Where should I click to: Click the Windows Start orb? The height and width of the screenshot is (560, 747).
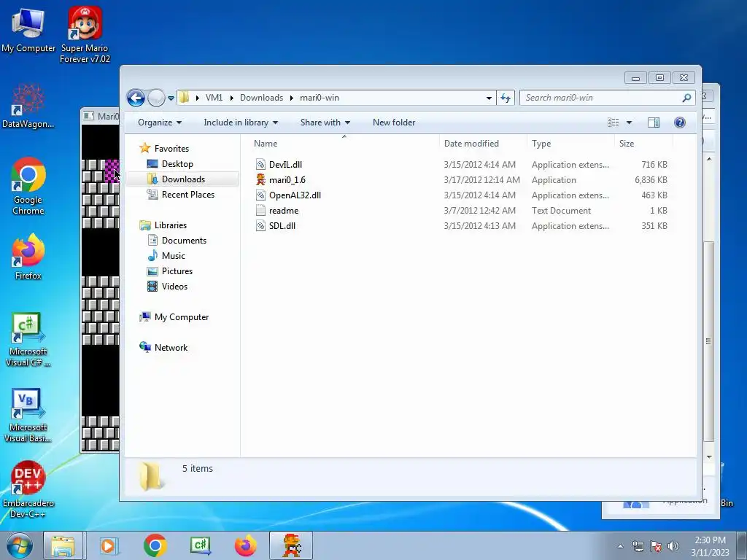click(x=20, y=545)
